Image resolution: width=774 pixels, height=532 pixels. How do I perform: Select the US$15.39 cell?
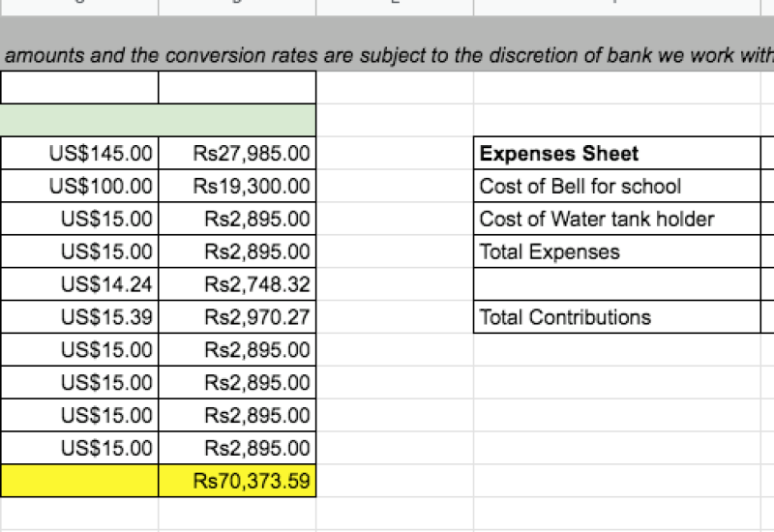coord(79,317)
